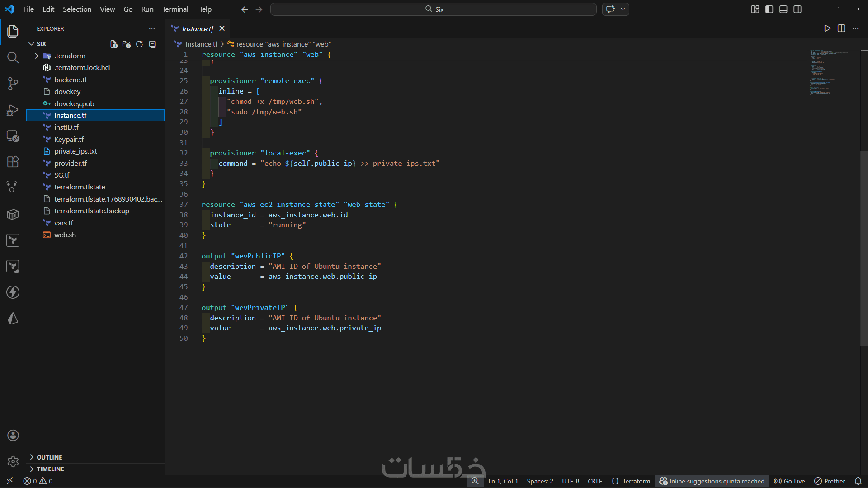Click Go Live in status bar
The image size is (868, 488).
789,481
